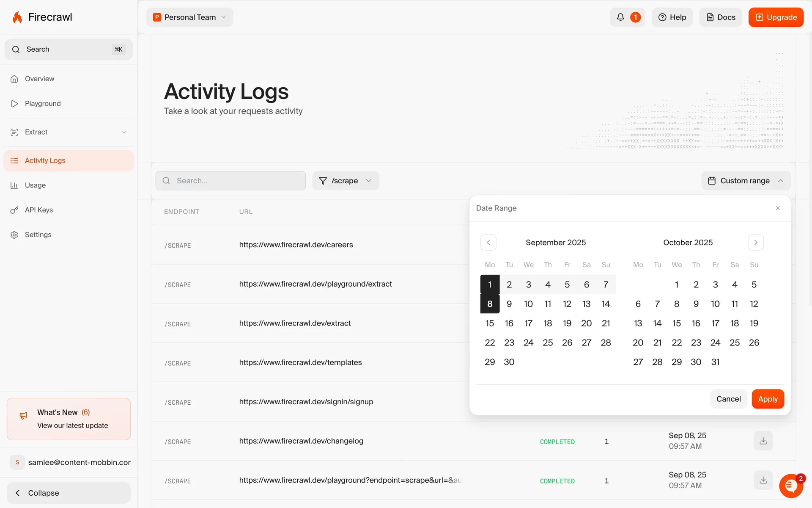Click the notification bell icon
The image size is (812, 508).
pos(620,17)
